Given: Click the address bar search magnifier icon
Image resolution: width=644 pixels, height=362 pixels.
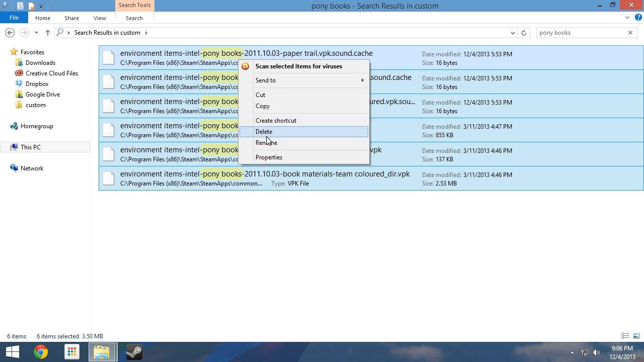Looking at the screenshot, I should click(60, 33).
